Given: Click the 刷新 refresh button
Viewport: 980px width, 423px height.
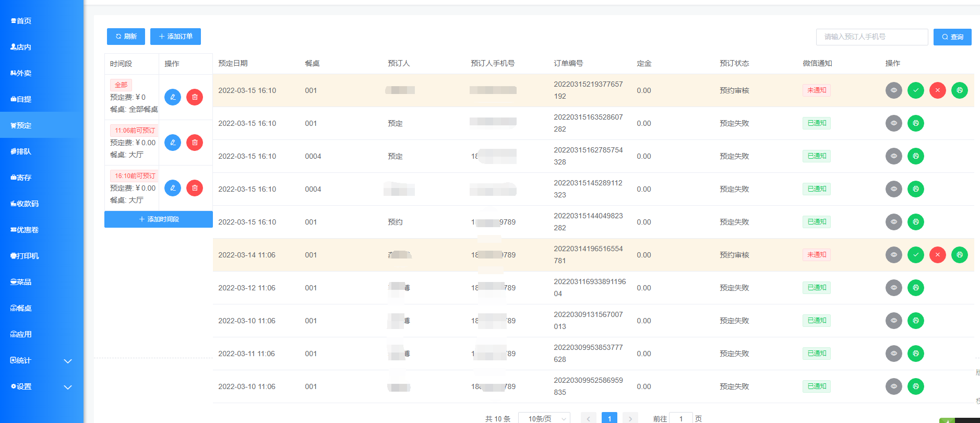Looking at the screenshot, I should 126,37.
